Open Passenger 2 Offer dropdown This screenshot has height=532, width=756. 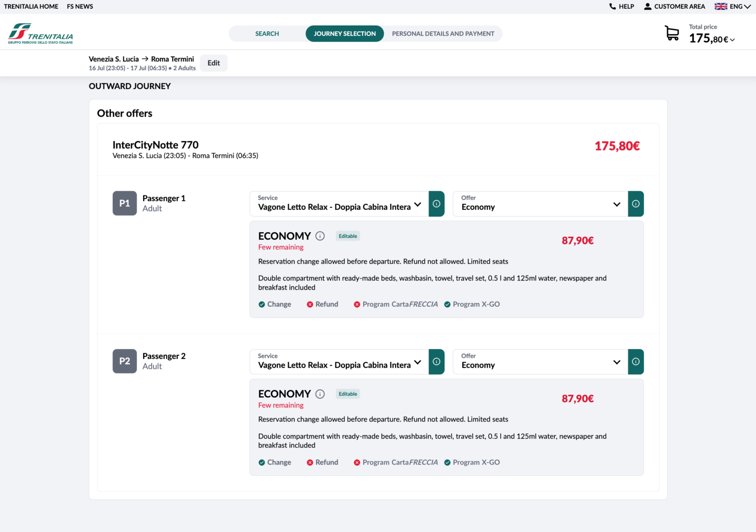click(540, 362)
